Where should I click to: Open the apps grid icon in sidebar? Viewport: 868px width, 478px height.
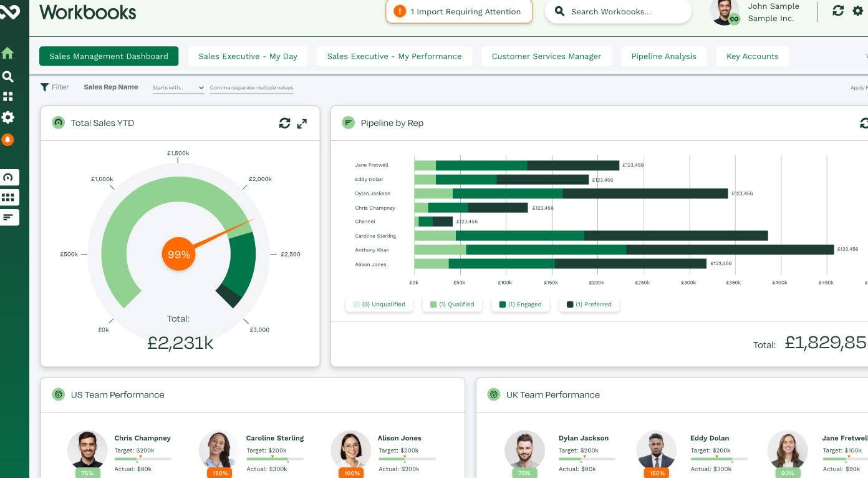[x=7, y=97]
